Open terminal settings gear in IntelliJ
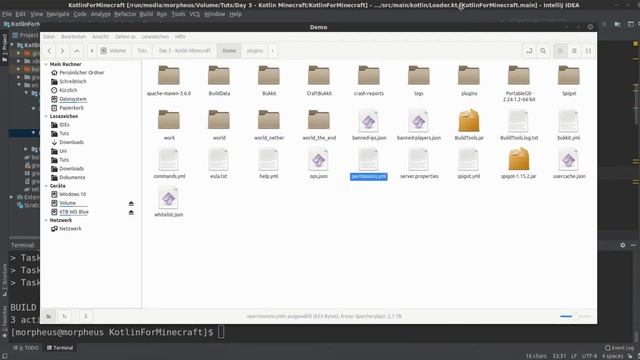The image size is (640, 360). point(622,245)
